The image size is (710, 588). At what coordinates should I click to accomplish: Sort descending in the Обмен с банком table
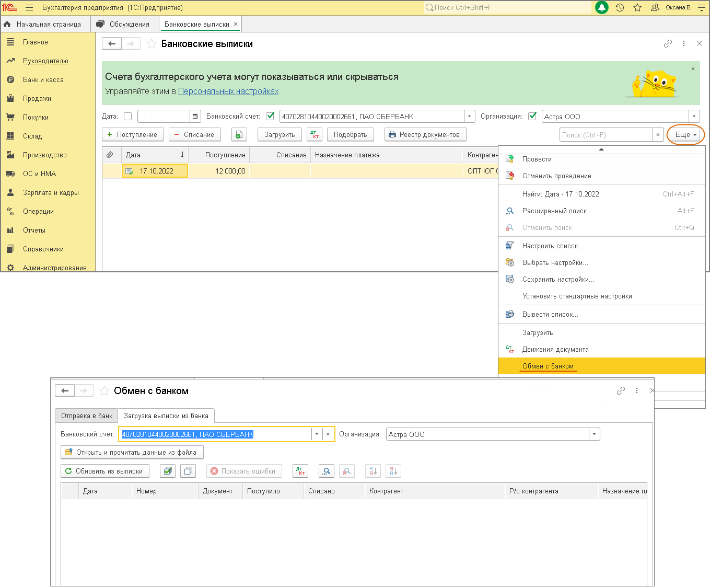(x=393, y=471)
